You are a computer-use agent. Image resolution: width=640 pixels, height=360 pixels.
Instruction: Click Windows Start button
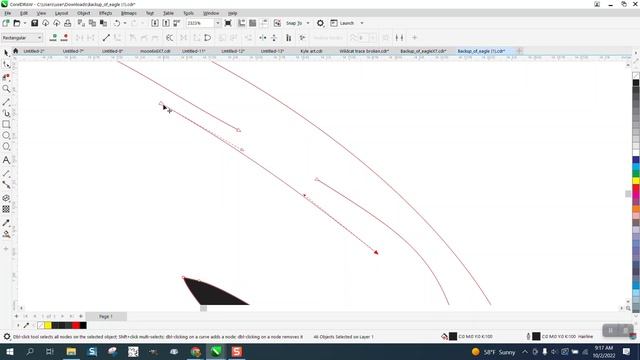click(x=10, y=352)
